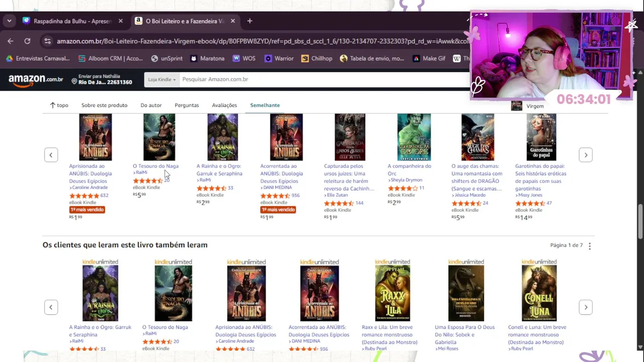The height and width of the screenshot is (362, 644).
Task: Show previous items in também leram carousel
Action: 51,307
